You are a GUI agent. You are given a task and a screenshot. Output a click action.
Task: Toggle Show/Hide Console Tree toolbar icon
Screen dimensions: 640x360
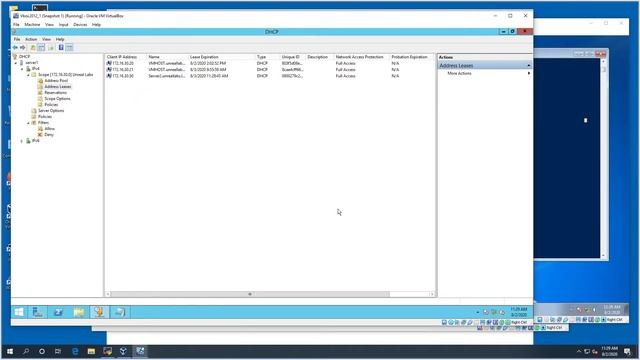click(x=41, y=48)
